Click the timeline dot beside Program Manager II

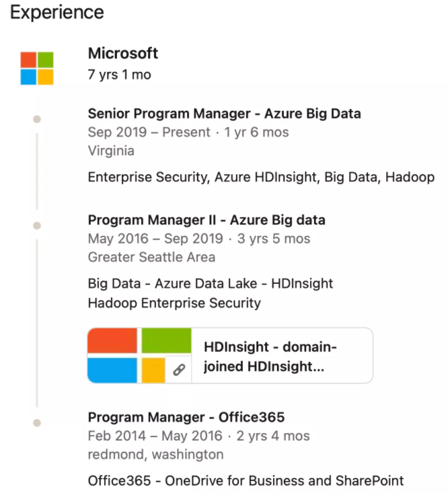point(37,225)
